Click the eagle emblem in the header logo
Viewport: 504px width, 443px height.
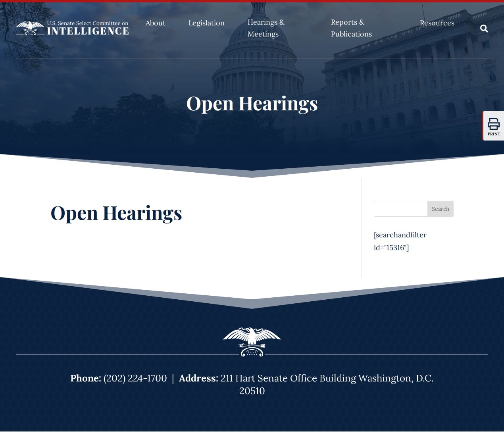30,28
